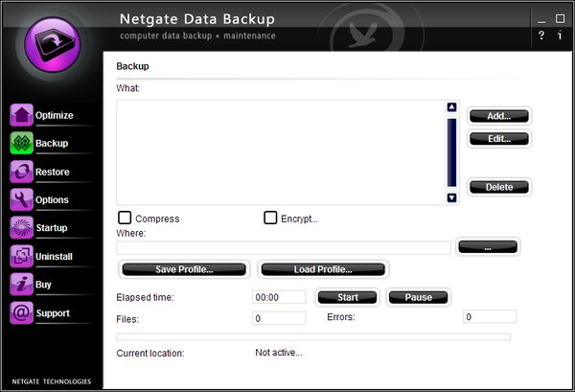
Task: Click the Where destination path field
Action: click(284, 247)
